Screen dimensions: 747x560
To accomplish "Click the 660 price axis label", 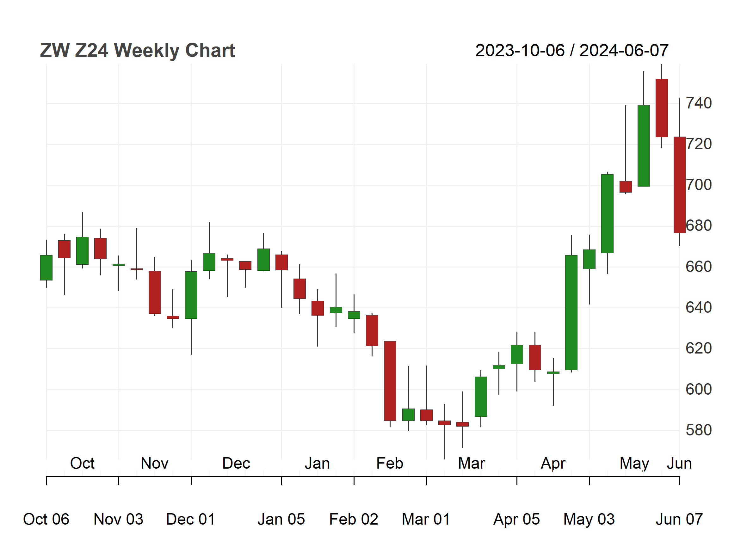I will point(699,267).
